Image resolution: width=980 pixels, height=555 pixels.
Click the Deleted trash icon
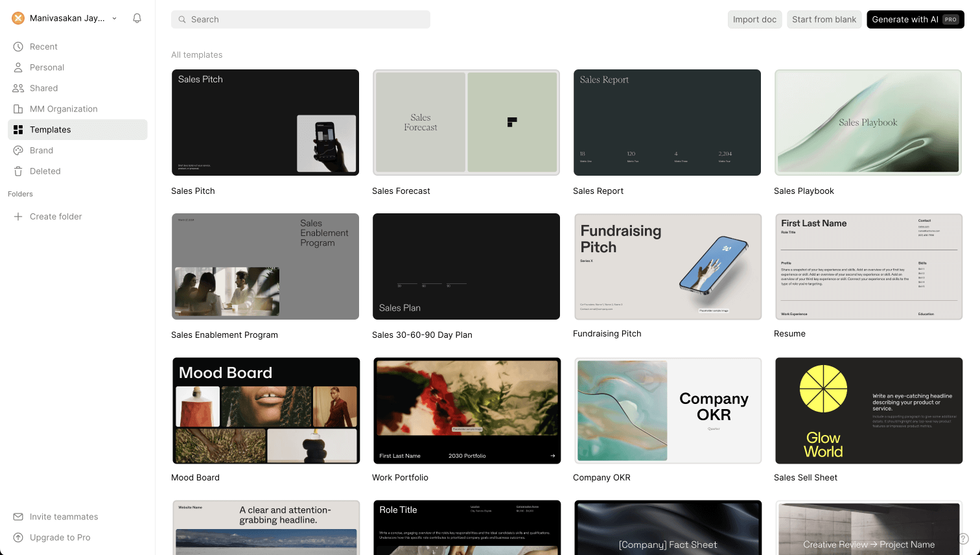(18, 171)
